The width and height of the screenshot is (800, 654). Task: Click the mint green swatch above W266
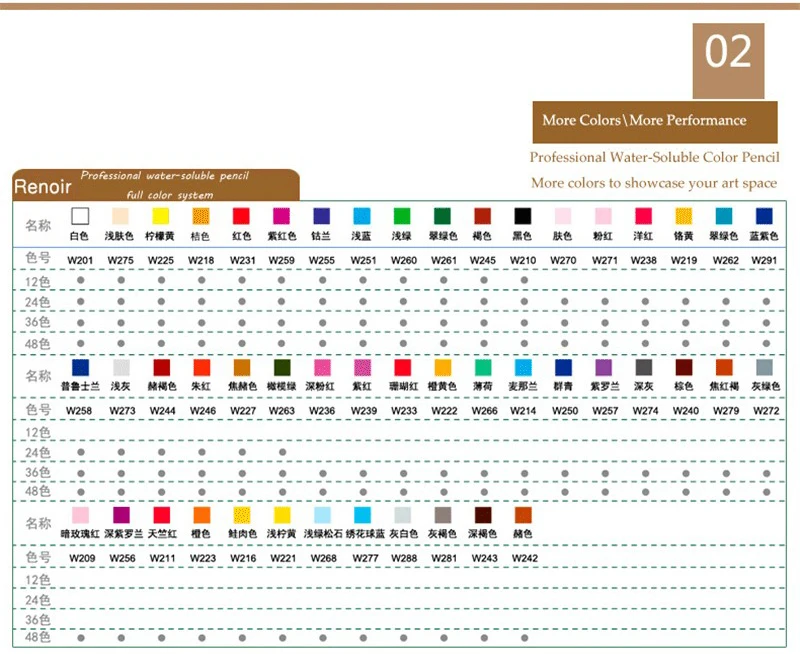pyautogui.click(x=483, y=367)
